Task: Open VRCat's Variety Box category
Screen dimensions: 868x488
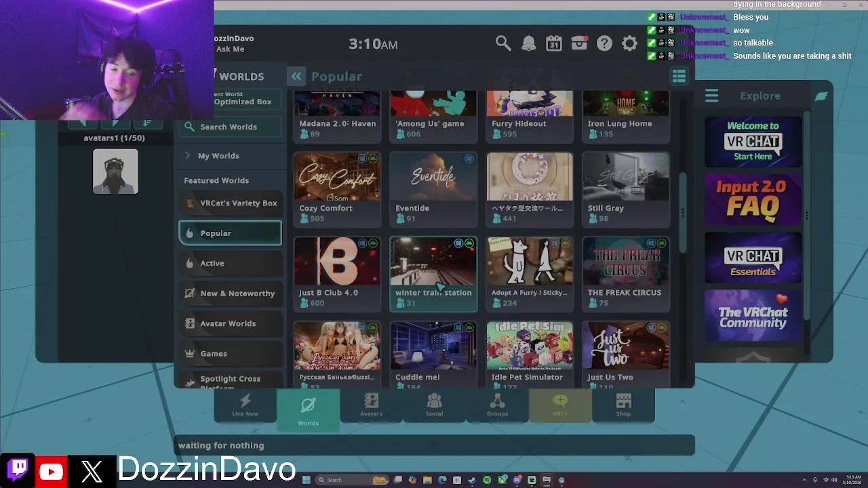Action: pos(231,203)
